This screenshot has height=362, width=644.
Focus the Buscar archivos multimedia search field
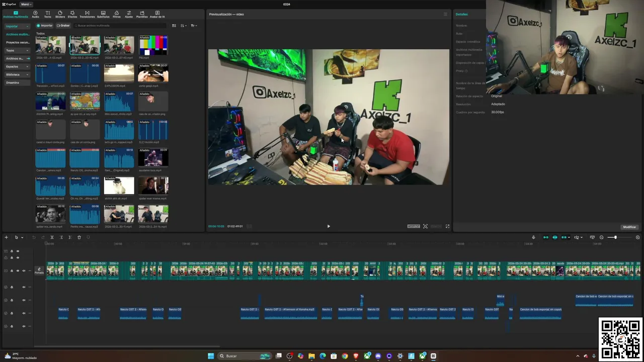click(120, 26)
